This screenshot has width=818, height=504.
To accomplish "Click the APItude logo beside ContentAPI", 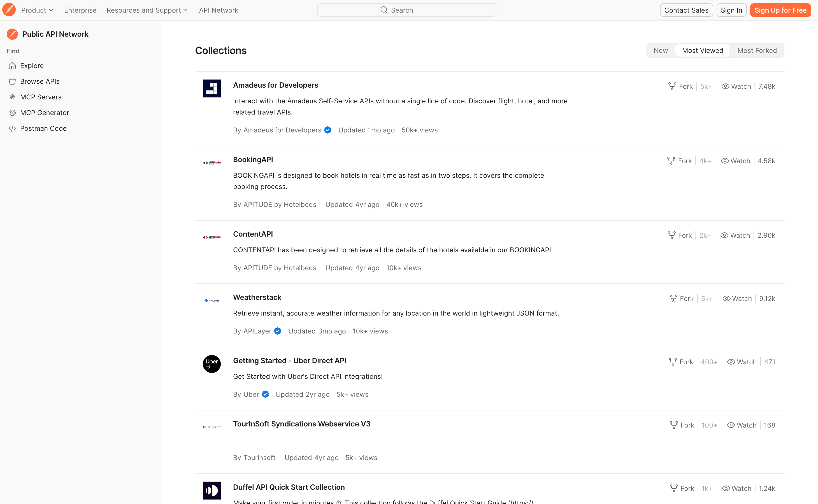I will pyautogui.click(x=212, y=237).
